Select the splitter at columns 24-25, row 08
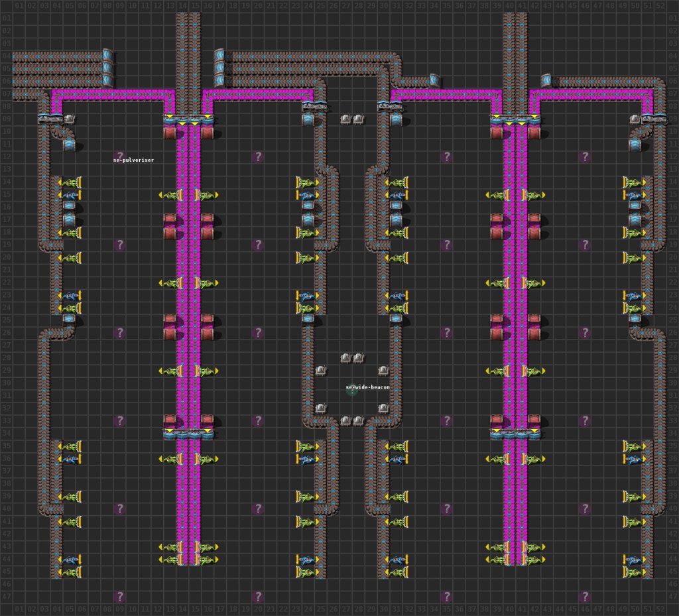Screen dimensions: 679x616 pos(314,106)
